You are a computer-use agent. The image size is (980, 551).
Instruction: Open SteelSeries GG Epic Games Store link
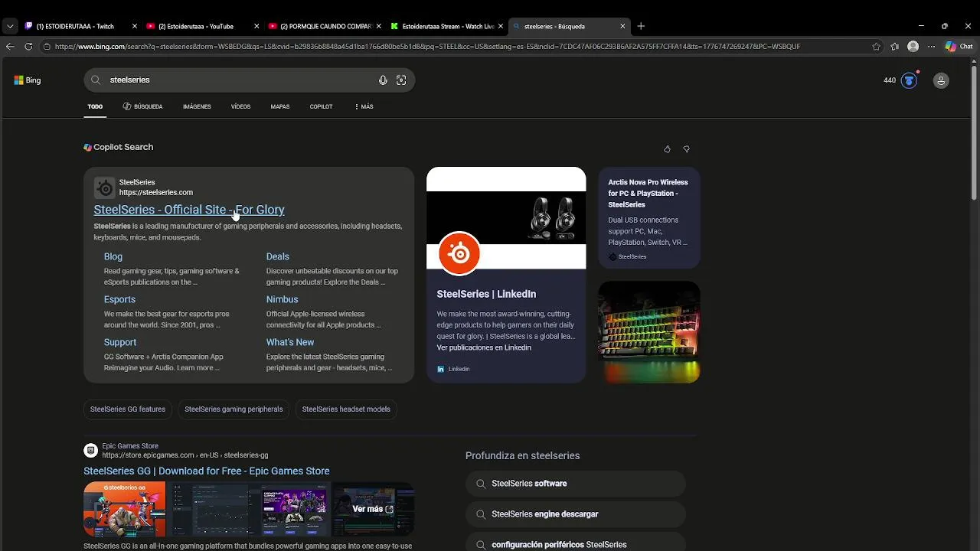coord(207,471)
